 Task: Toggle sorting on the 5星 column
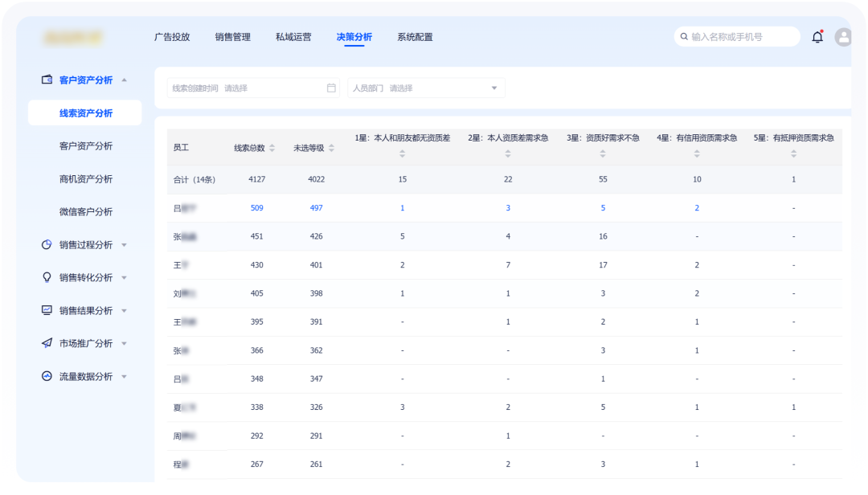pyautogui.click(x=793, y=152)
